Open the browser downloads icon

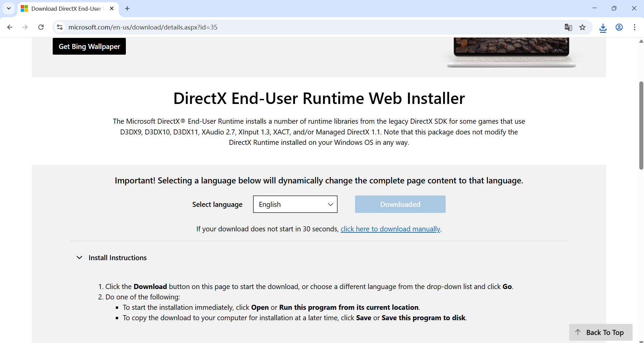tap(603, 27)
